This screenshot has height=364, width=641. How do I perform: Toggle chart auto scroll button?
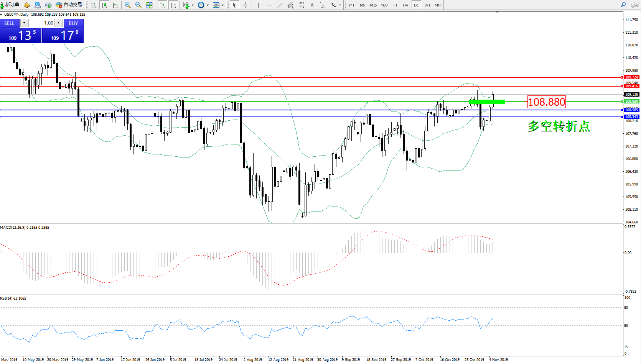pyautogui.click(x=163, y=5)
